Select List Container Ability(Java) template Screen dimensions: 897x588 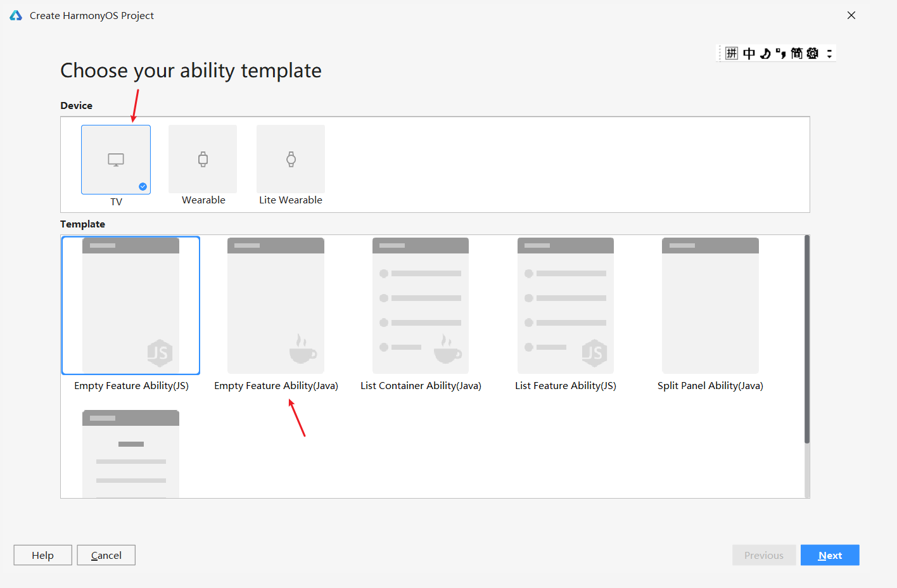coord(421,305)
